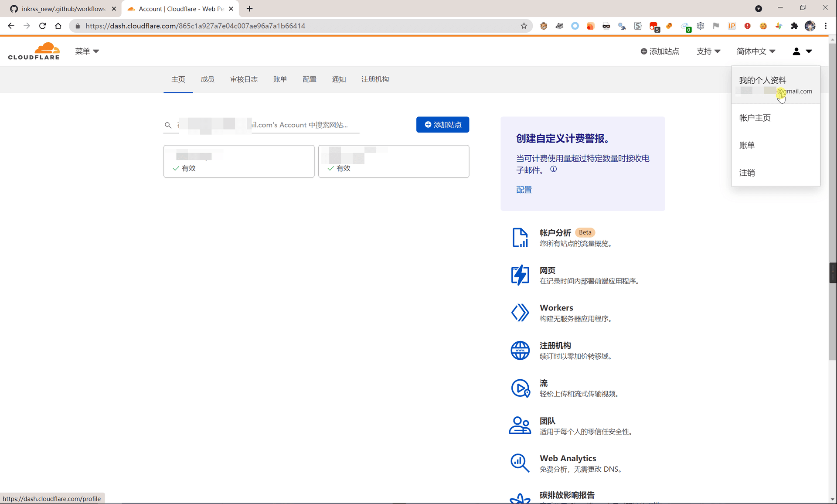Open the 简体中文 language dropdown
Image resolution: width=837 pixels, height=504 pixels.
[x=756, y=51]
